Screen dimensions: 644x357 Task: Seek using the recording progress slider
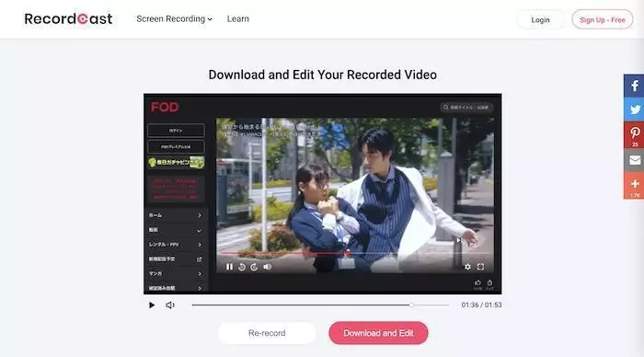pos(320,305)
